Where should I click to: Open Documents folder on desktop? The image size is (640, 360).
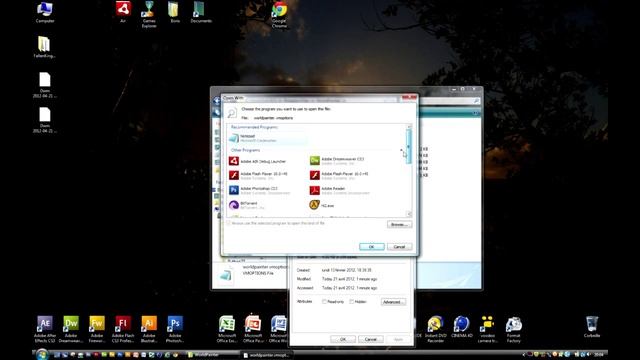pos(201,12)
